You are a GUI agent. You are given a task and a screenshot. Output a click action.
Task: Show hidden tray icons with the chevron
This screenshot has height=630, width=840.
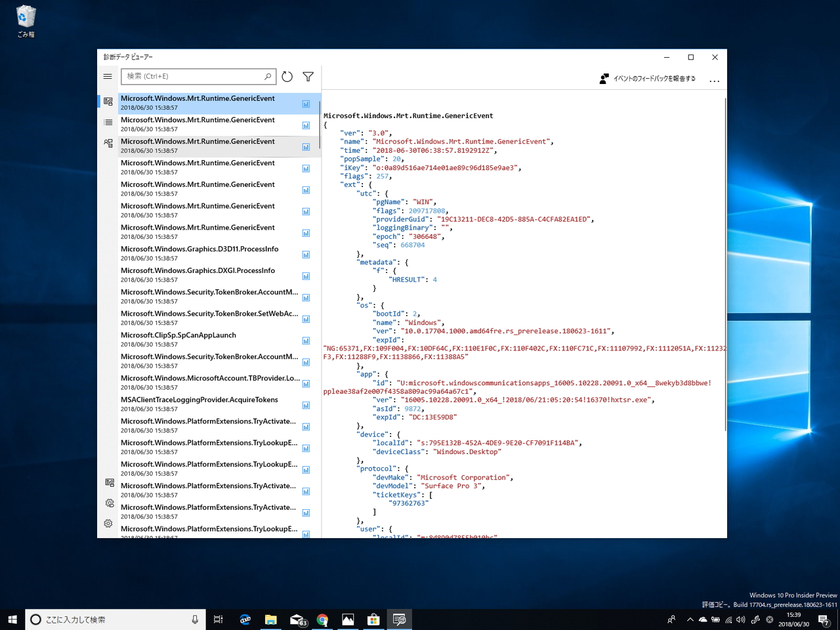click(x=690, y=619)
